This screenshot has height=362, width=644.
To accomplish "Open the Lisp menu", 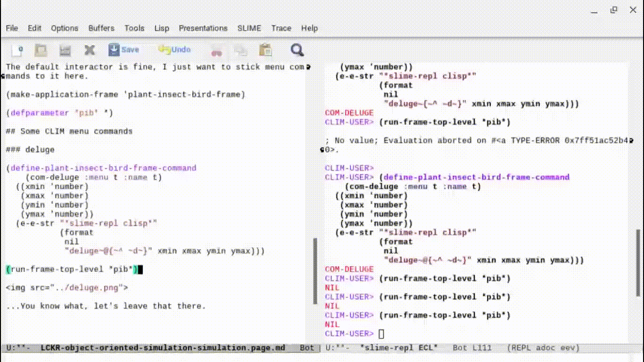I will point(162,28).
